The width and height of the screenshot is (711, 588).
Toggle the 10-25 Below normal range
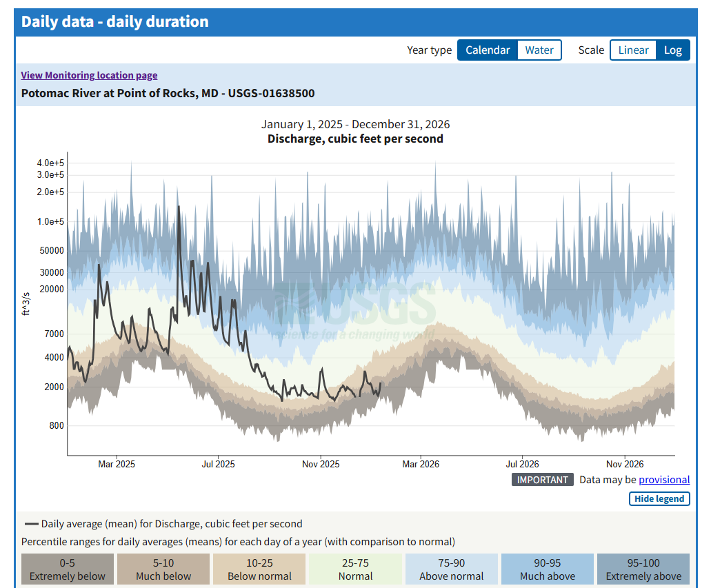pos(259,569)
